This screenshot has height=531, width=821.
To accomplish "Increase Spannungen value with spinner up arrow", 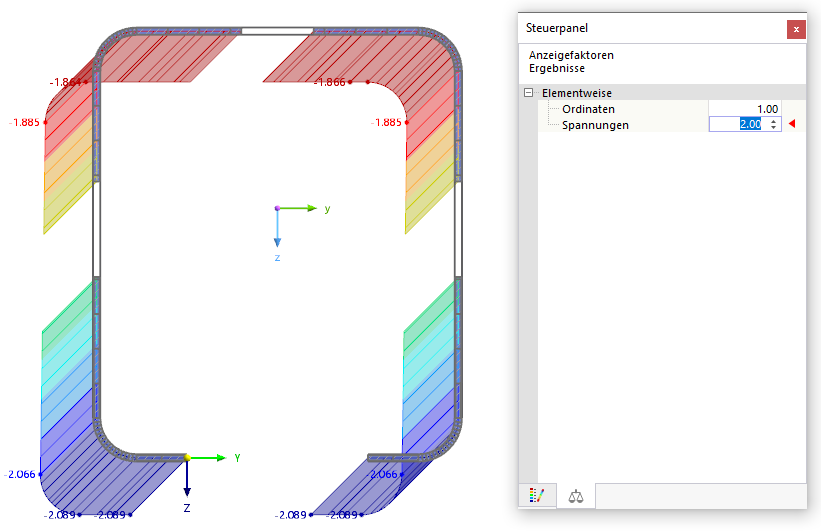I will (773, 121).
